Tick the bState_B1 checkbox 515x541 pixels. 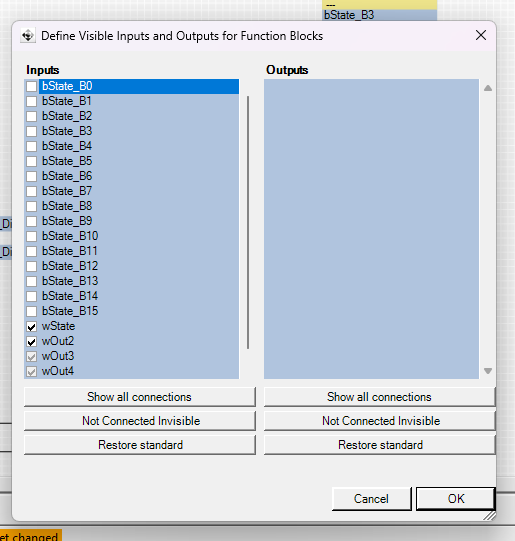pyautogui.click(x=31, y=101)
